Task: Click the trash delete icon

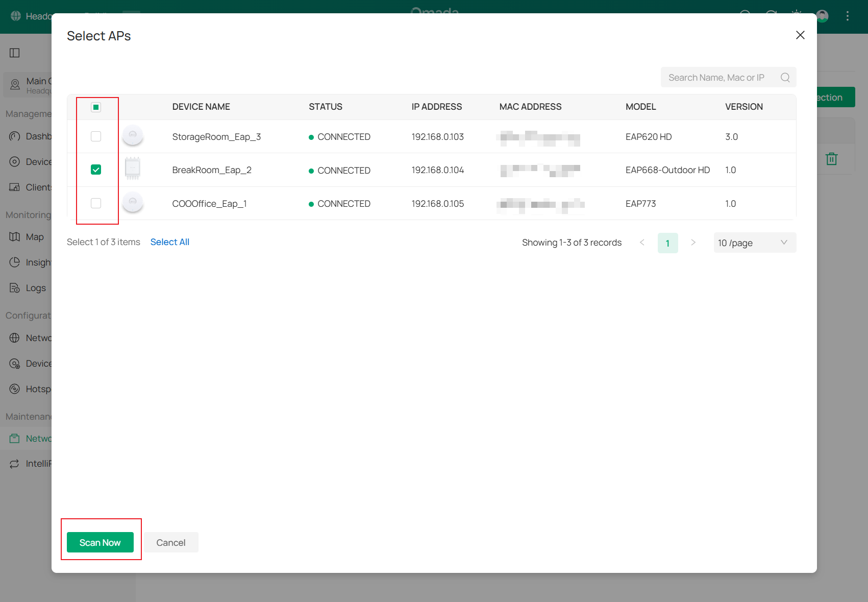Action: pyautogui.click(x=831, y=158)
